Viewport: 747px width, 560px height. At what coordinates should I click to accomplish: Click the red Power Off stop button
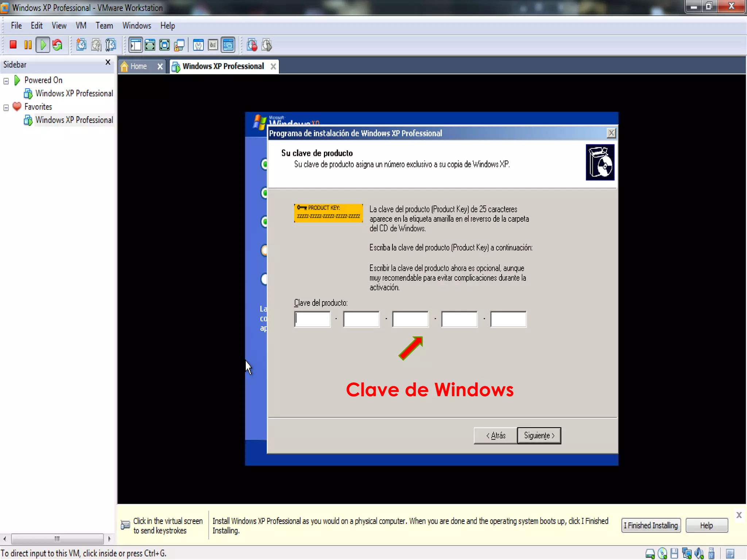(13, 45)
